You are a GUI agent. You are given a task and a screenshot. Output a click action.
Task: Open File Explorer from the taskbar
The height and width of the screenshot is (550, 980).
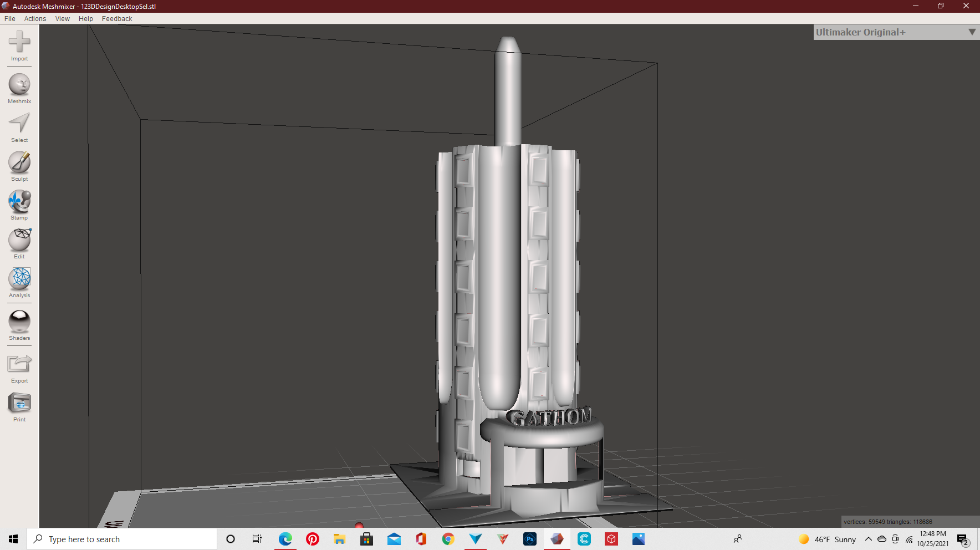point(340,539)
